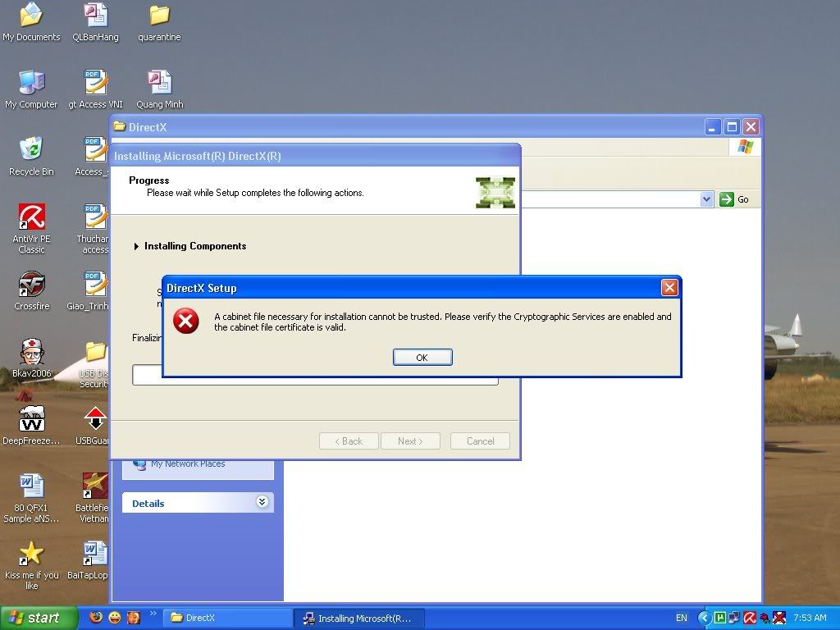Minimize the DirectX explorer window

click(x=713, y=127)
